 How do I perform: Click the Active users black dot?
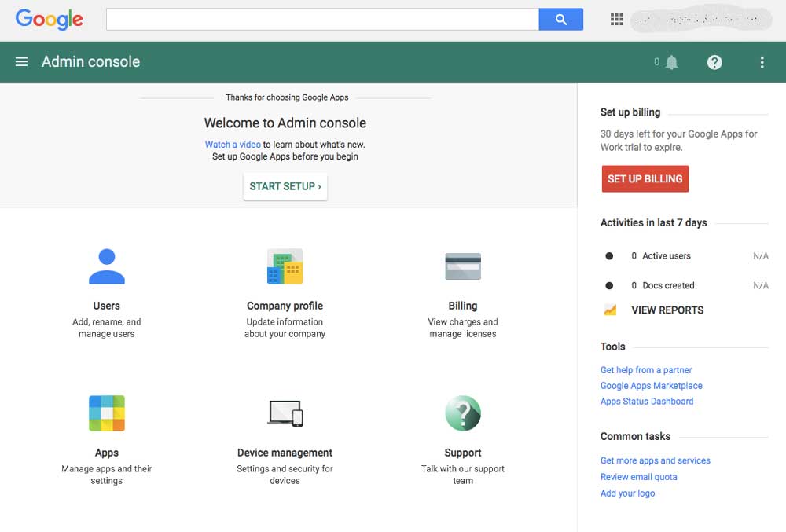(609, 256)
